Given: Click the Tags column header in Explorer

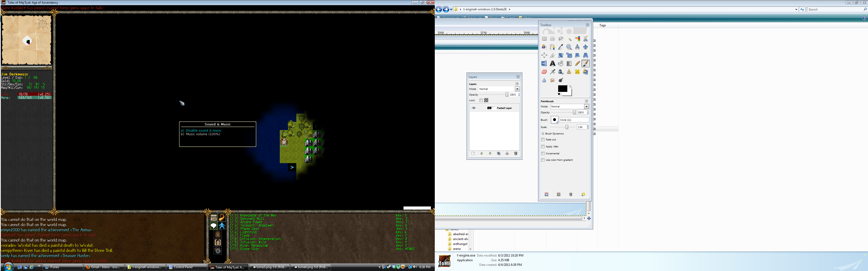Looking at the screenshot, I should 602,25.
